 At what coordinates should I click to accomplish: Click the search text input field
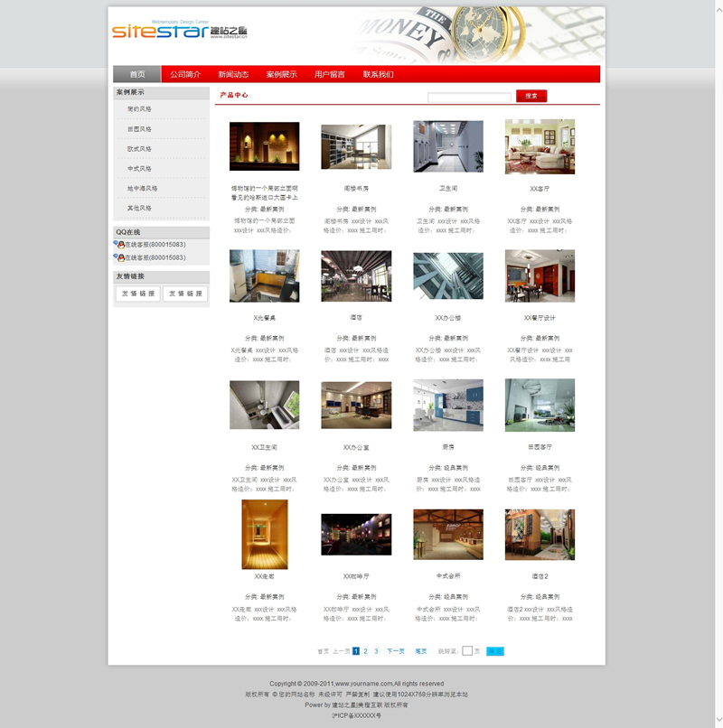click(469, 97)
